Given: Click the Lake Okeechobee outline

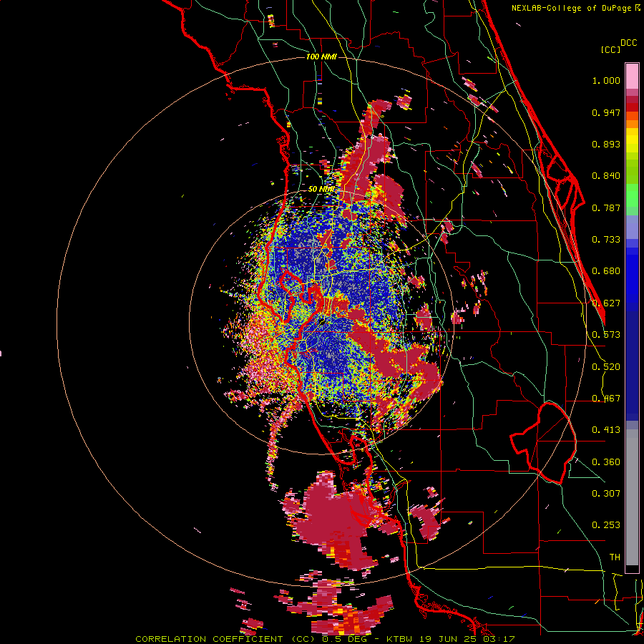Looking at the screenshot, I should pos(543,443).
